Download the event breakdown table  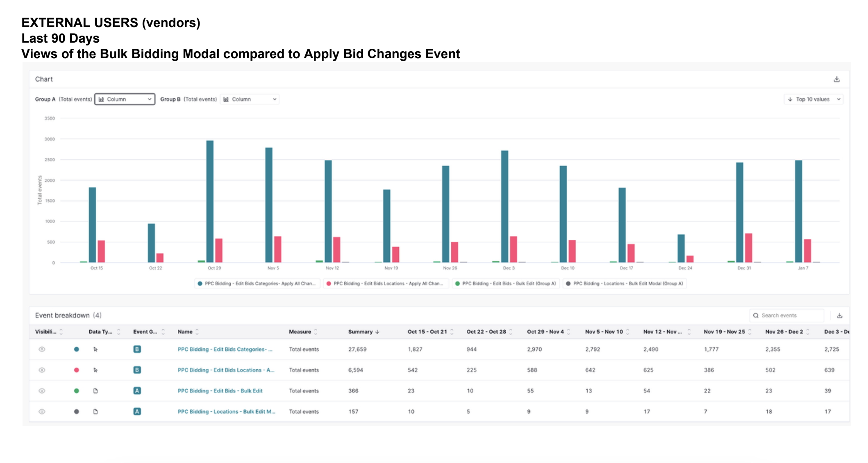[x=839, y=315]
